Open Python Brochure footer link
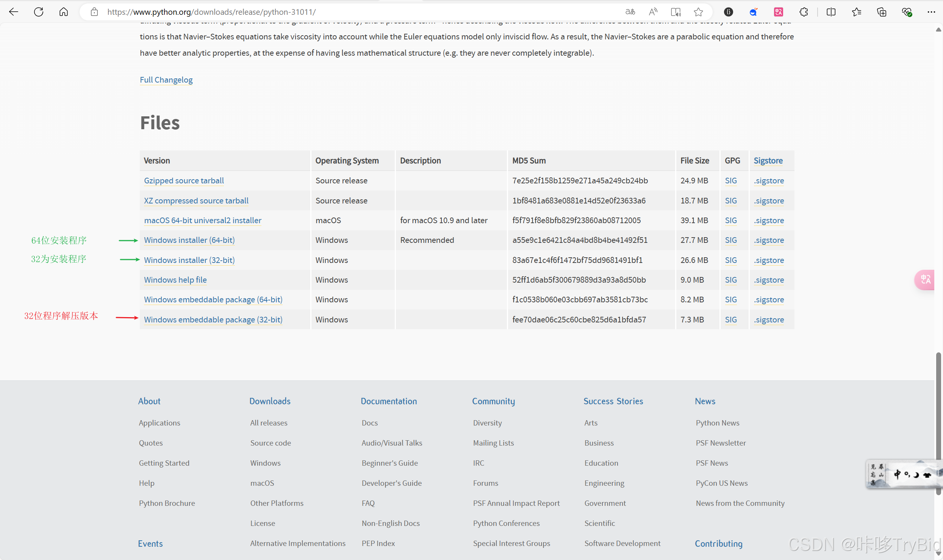 (x=167, y=503)
